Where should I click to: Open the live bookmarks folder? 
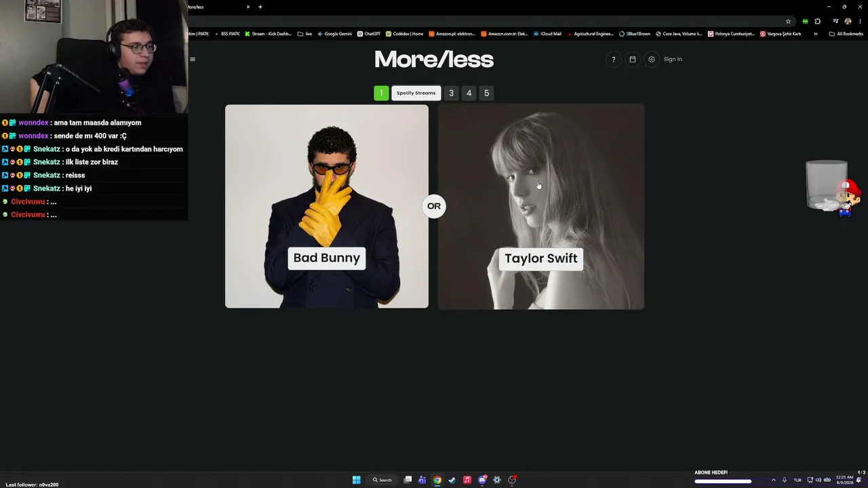(305, 34)
